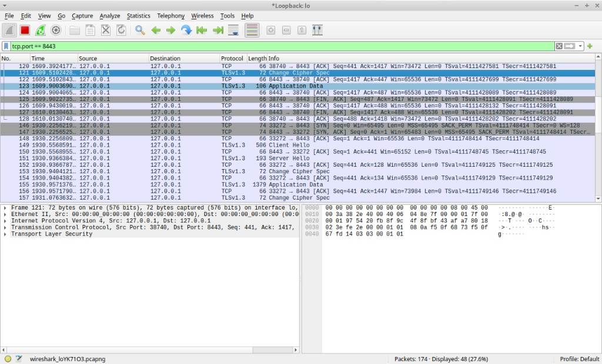Restart the current capture

[41, 31]
